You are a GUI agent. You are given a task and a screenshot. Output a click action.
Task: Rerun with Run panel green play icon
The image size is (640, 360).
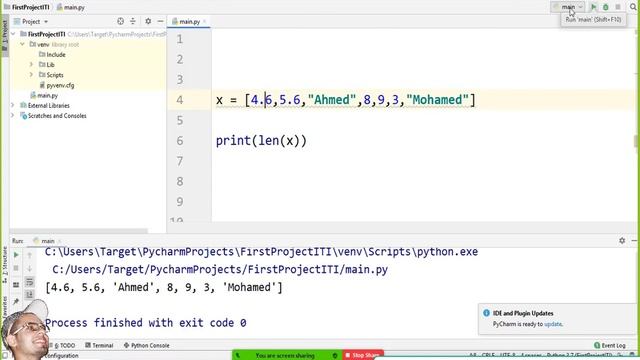tap(16, 255)
